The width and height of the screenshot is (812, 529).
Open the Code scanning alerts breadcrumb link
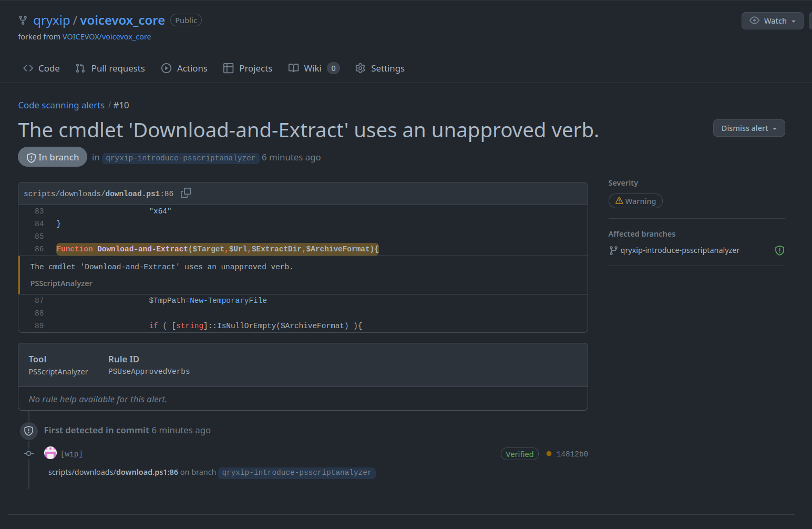tap(61, 105)
